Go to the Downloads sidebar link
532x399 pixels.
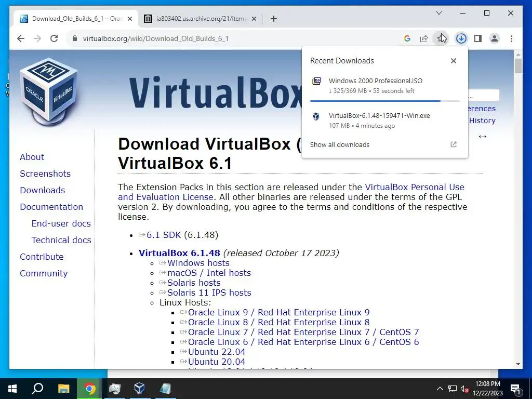coord(43,190)
